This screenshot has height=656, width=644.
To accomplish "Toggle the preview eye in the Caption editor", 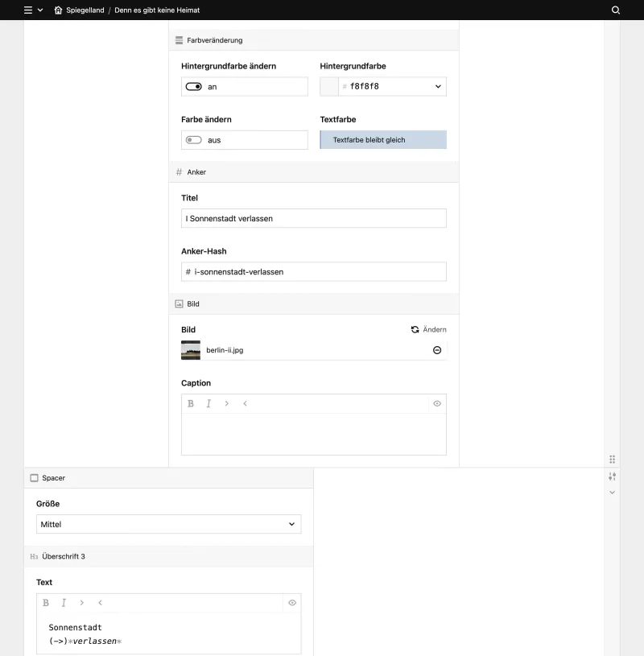I will pos(437,403).
